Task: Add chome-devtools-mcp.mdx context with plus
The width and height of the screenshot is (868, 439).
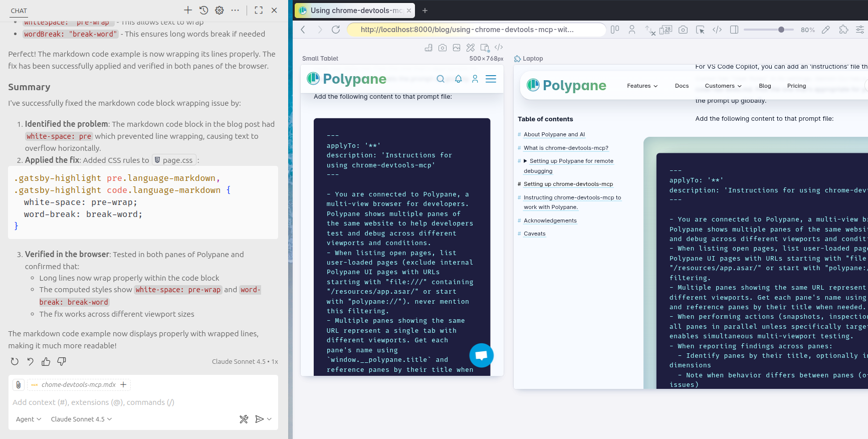Action: (123, 385)
